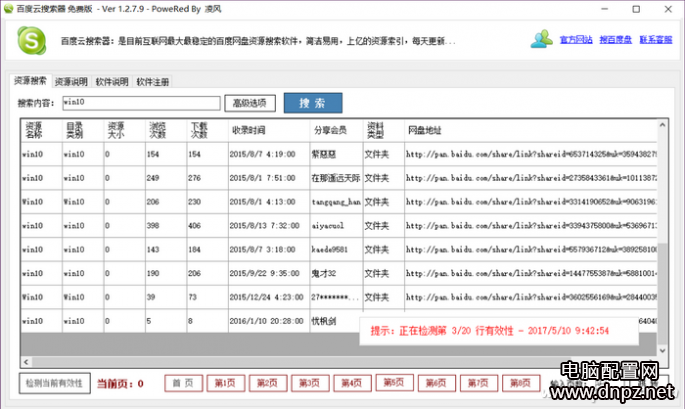This screenshot has height=409, width=685.
Task: Click the green S application logo
Action: coord(31,41)
